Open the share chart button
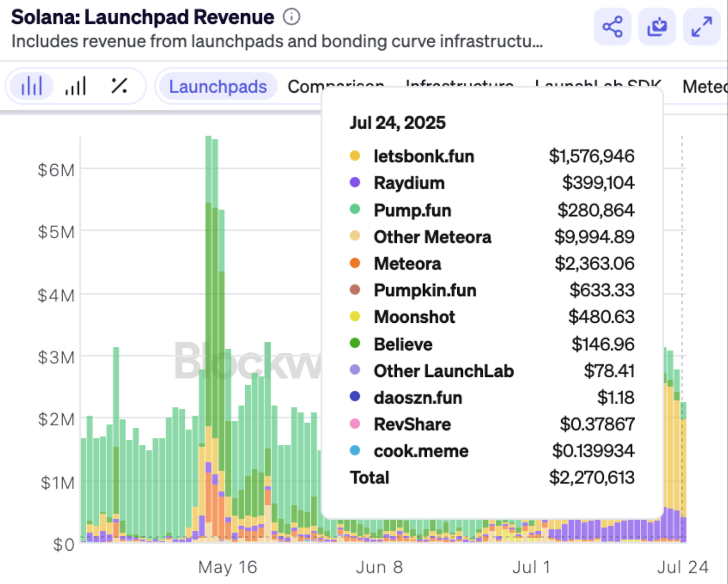The image size is (728, 584). [x=612, y=26]
